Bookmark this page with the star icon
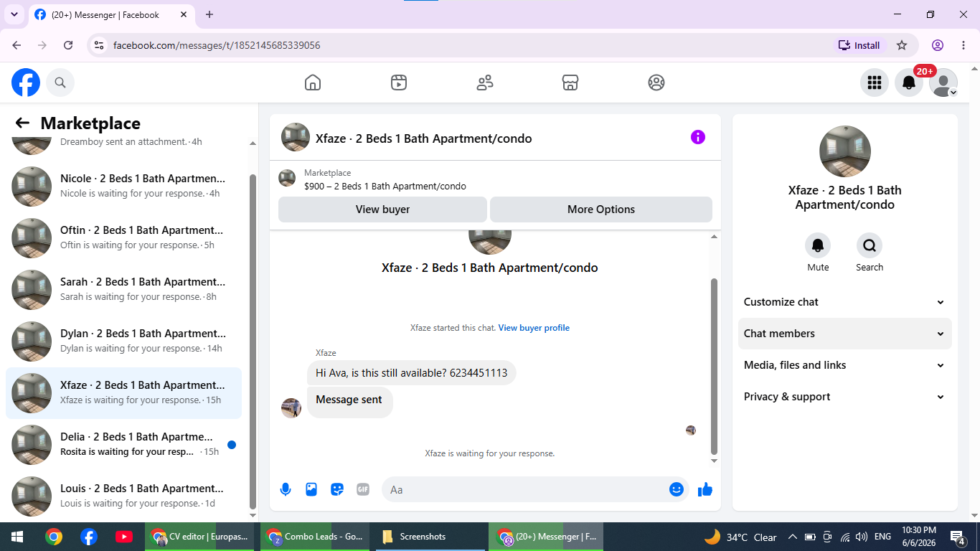 tap(902, 45)
